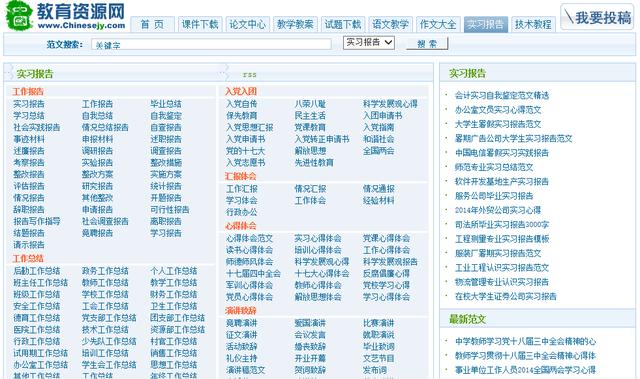The height and width of the screenshot is (379, 640).
Task: Open 司法所毕业实习报告3000字 article
Action: point(502,224)
